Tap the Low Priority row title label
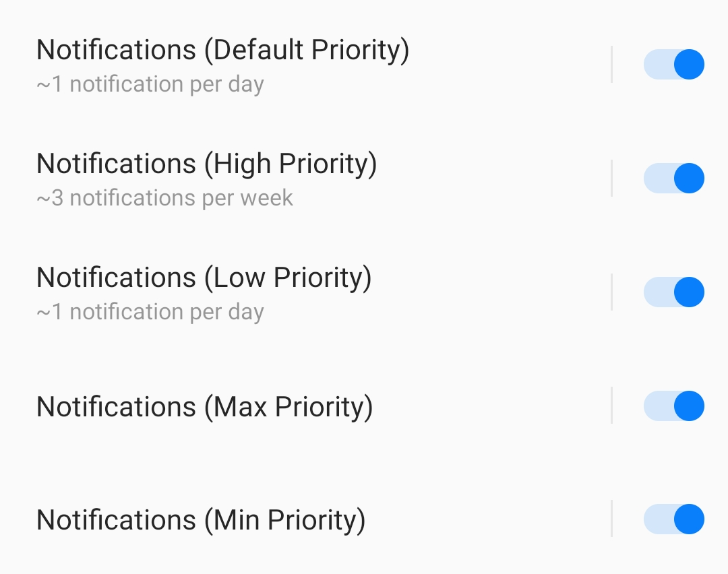 click(204, 277)
